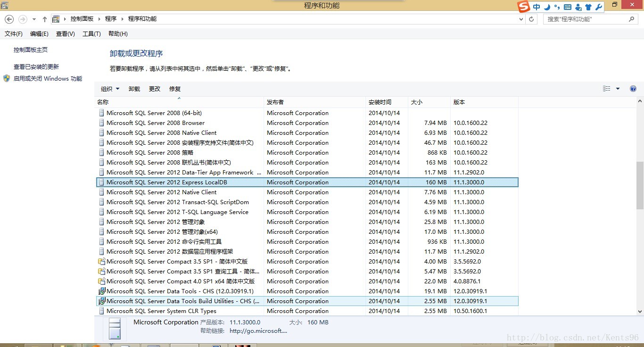This screenshot has height=347, width=644.
Task: Open Sogou user account icon
Action: 578,7
